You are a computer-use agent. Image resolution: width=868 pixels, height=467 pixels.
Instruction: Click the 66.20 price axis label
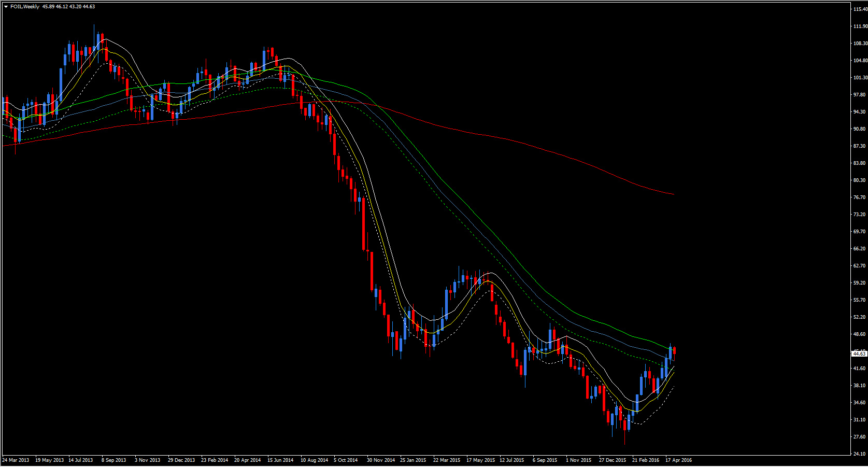(860, 249)
